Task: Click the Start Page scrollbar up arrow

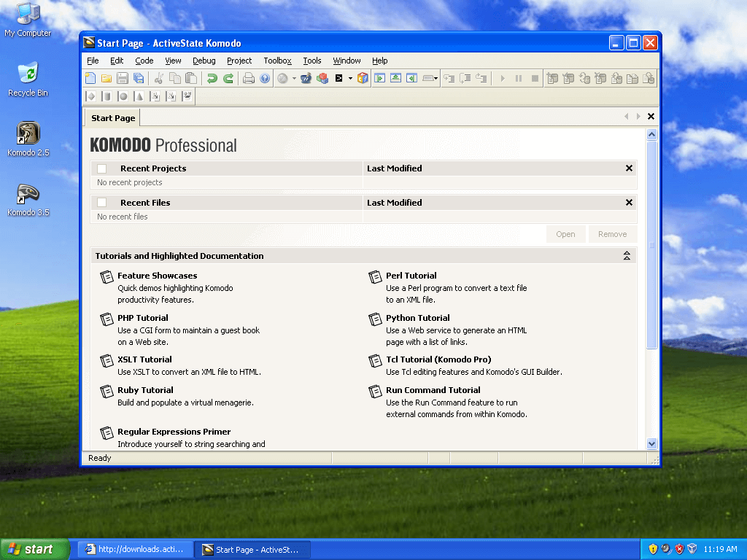Action: [x=651, y=134]
